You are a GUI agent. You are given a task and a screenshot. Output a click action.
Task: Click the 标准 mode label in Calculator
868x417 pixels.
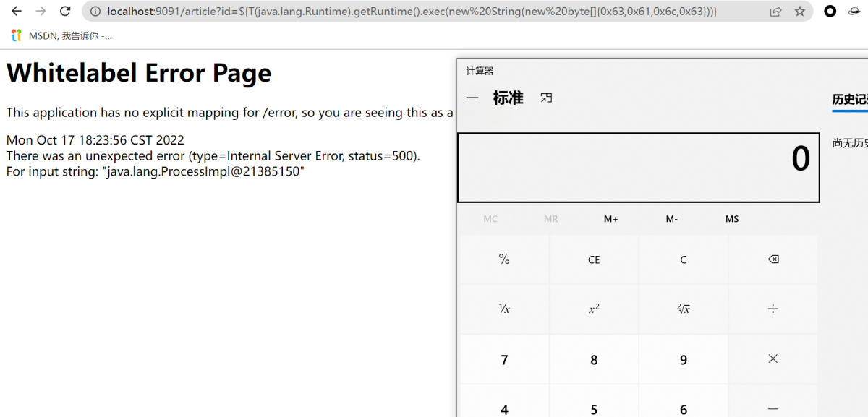click(508, 98)
